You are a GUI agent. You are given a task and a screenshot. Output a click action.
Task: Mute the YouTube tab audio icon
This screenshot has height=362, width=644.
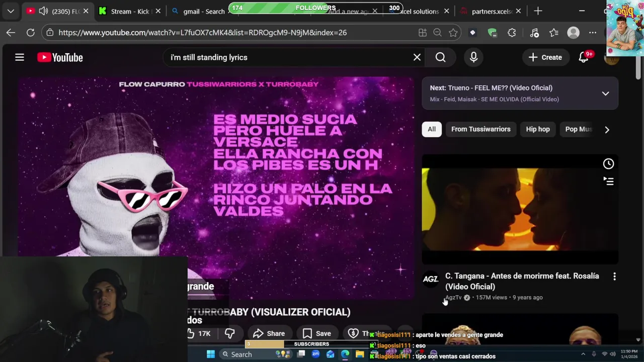(43, 11)
